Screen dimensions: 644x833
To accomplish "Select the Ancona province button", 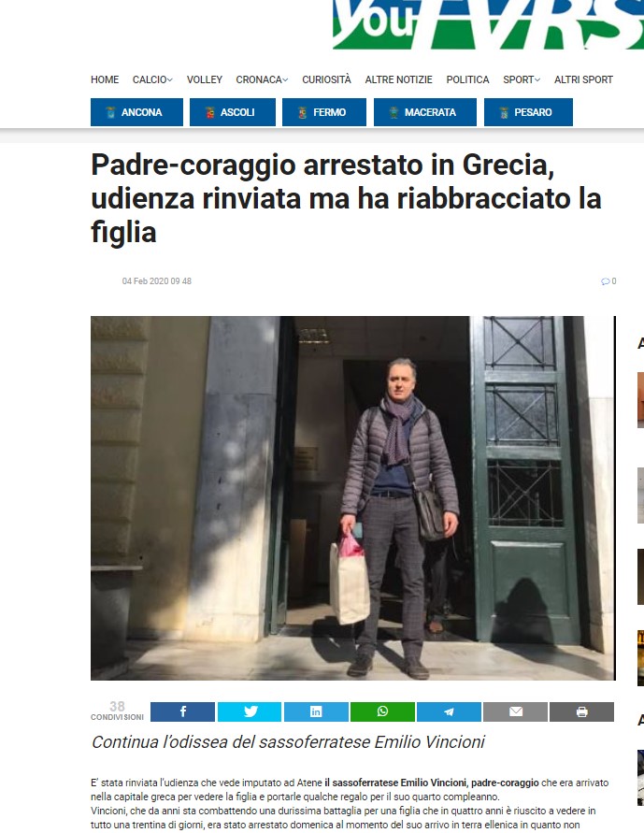I will [137, 112].
